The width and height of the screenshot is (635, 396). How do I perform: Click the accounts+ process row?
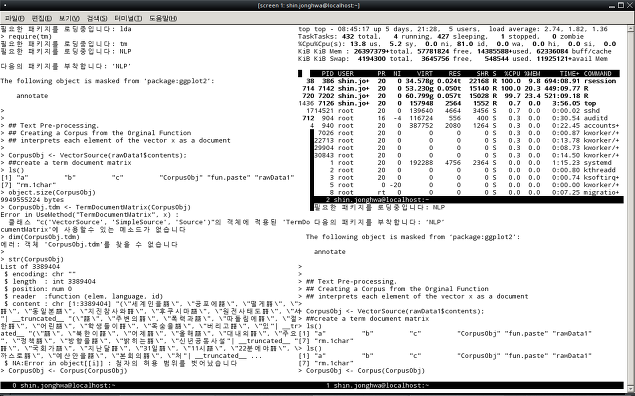pos(465,126)
